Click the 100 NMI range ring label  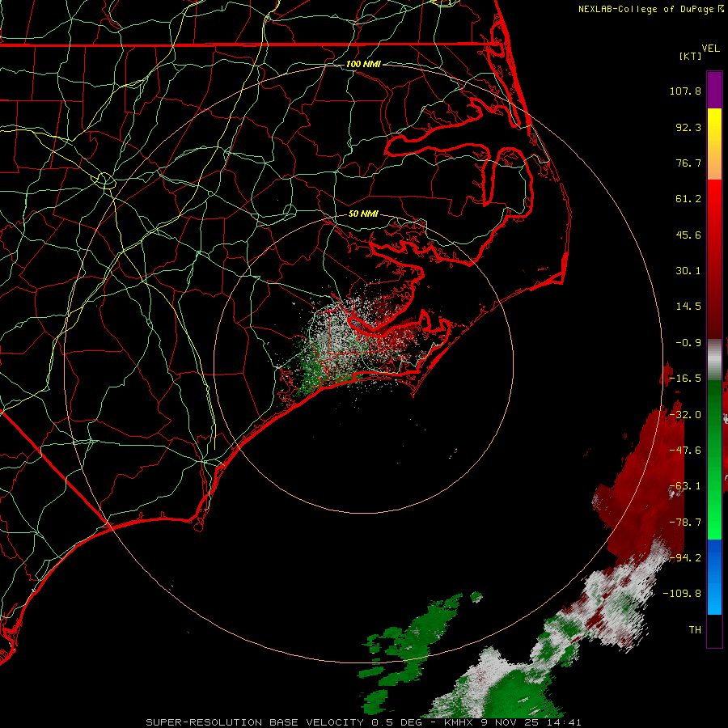(363, 64)
